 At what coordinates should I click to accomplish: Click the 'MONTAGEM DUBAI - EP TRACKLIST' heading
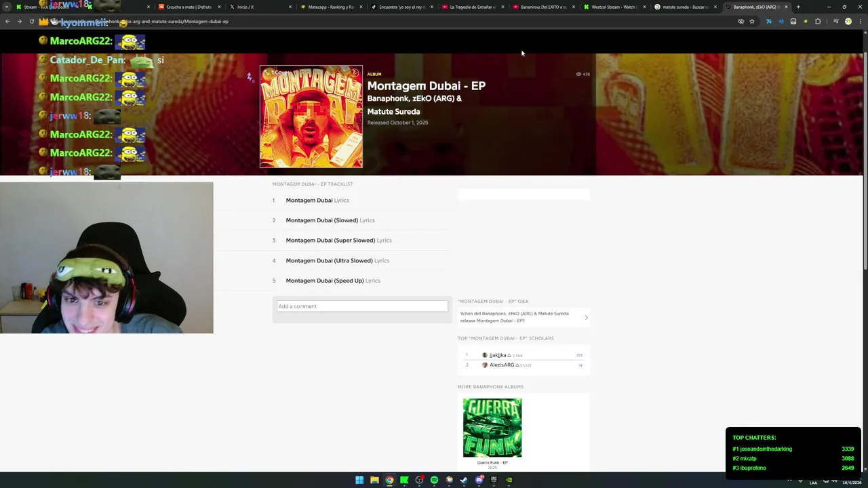point(313,184)
